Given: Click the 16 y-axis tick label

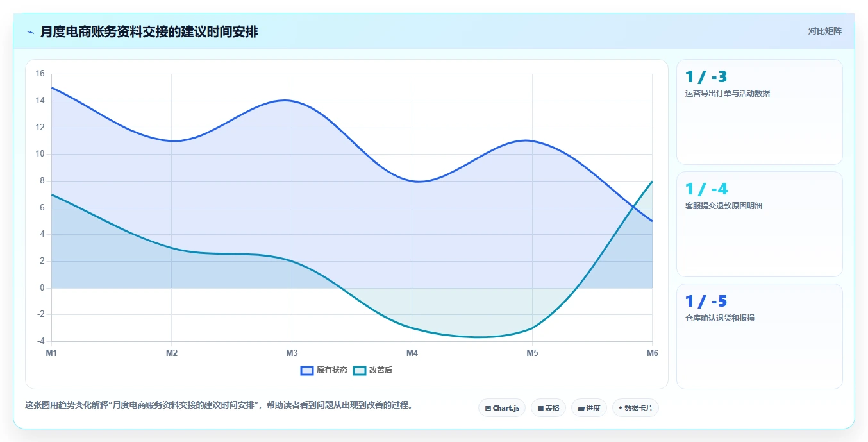Looking at the screenshot, I should tap(40, 74).
